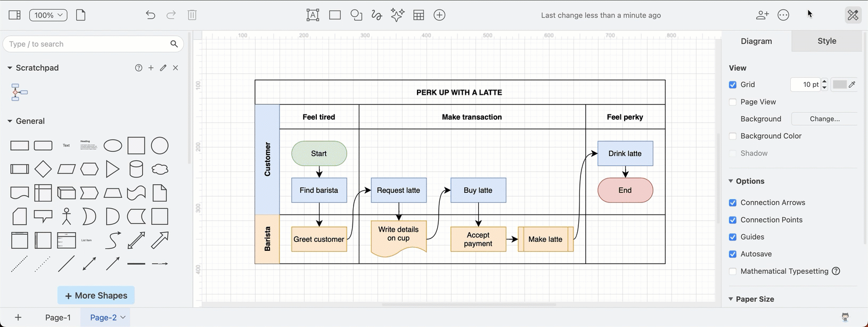Open the 100% zoom dropdown
The width and height of the screenshot is (868, 327).
click(x=48, y=15)
